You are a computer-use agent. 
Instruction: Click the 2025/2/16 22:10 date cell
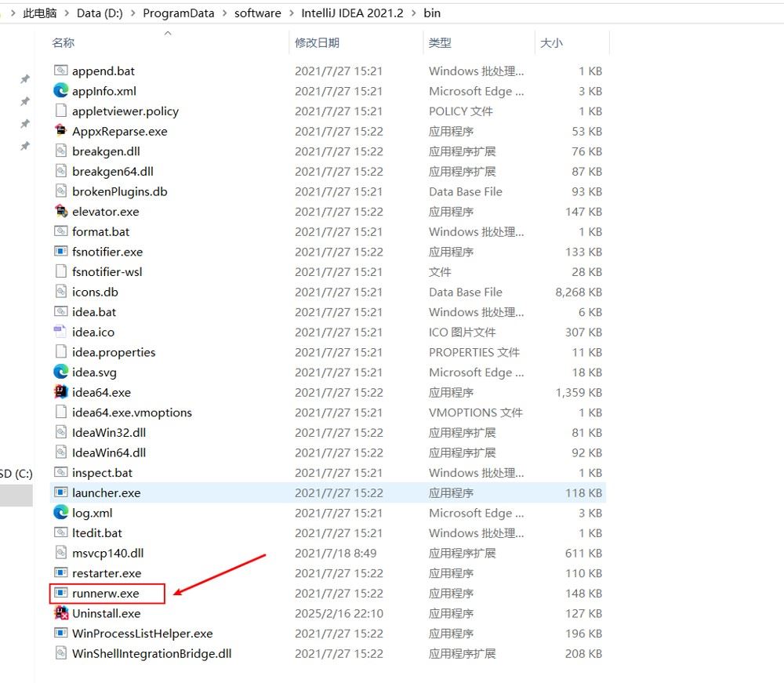click(339, 613)
